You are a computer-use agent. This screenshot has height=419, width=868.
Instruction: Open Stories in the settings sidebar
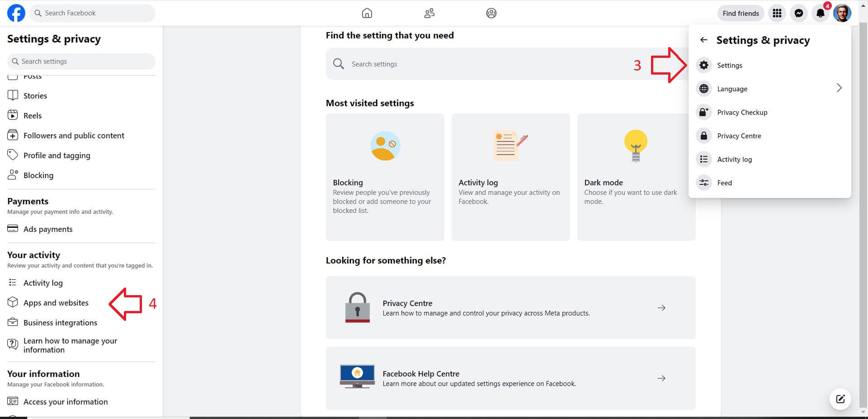tap(81, 96)
